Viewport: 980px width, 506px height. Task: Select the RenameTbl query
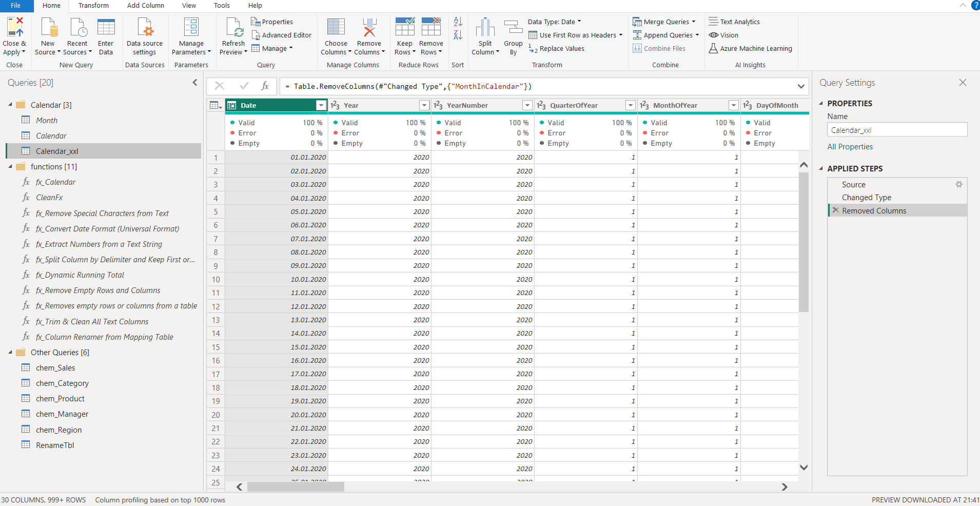pos(55,445)
